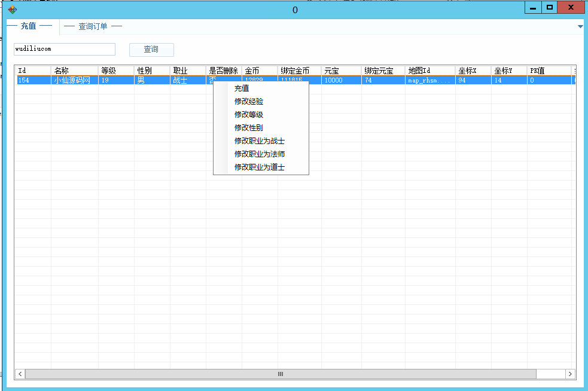Image resolution: width=588 pixels, height=391 pixels.
Task: Click the 坐标Y cell showing 14
Action: [510, 80]
